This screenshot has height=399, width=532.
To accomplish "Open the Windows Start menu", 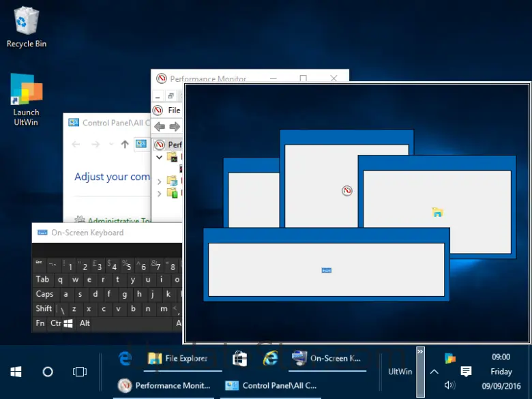I will click(x=16, y=372).
